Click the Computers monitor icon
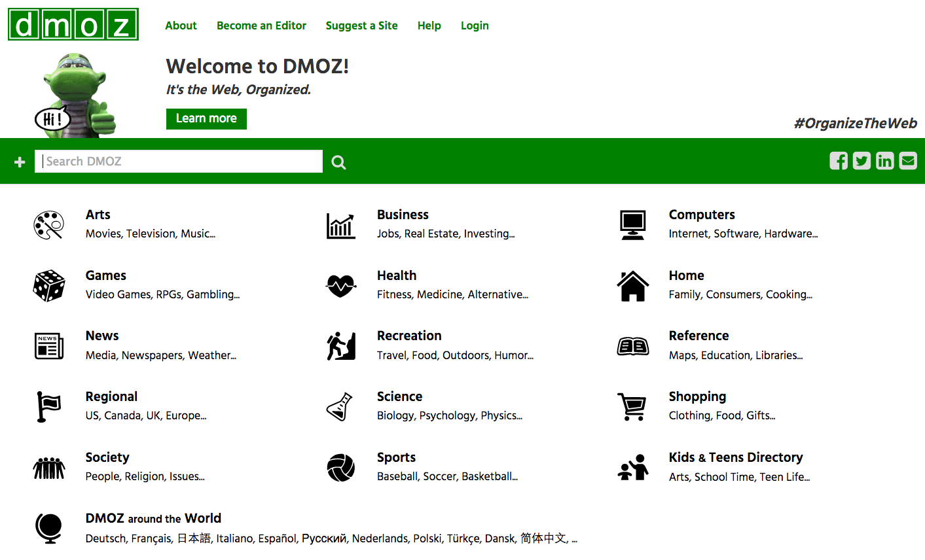This screenshot has width=925, height=560. [633, 225]
